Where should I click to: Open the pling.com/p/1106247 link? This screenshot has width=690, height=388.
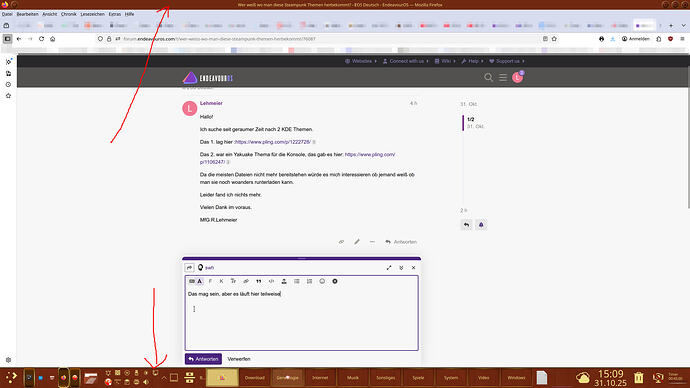297,158
